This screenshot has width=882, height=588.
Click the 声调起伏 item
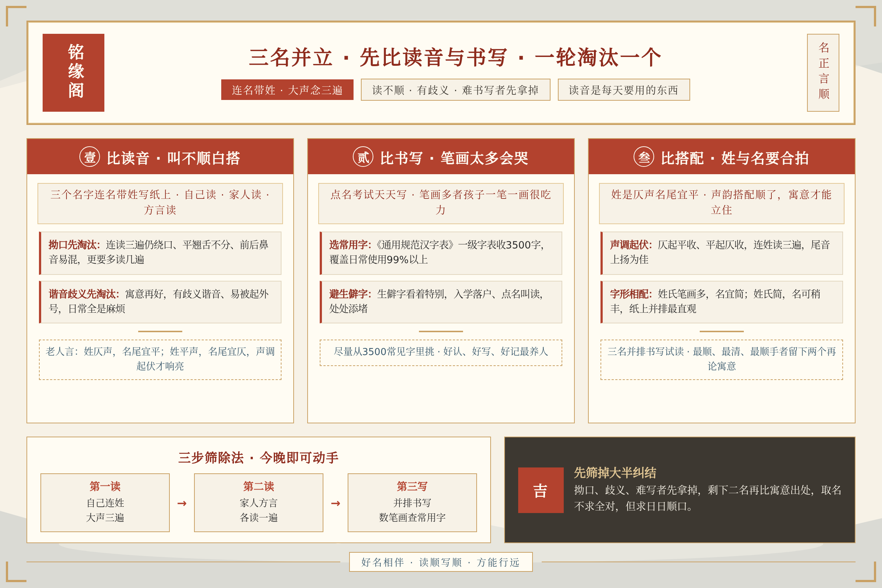(721, 253)
